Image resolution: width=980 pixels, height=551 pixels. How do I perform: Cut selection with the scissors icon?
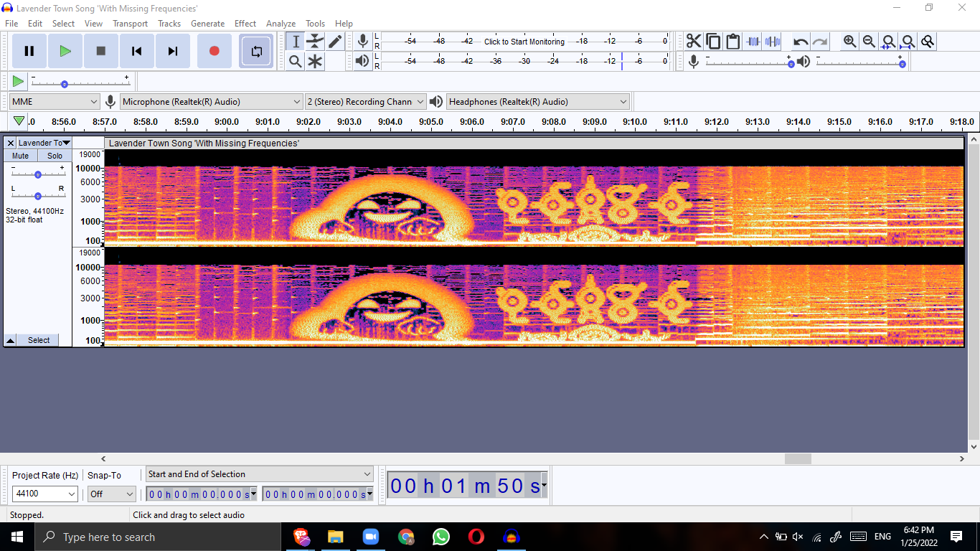[694, 42]
